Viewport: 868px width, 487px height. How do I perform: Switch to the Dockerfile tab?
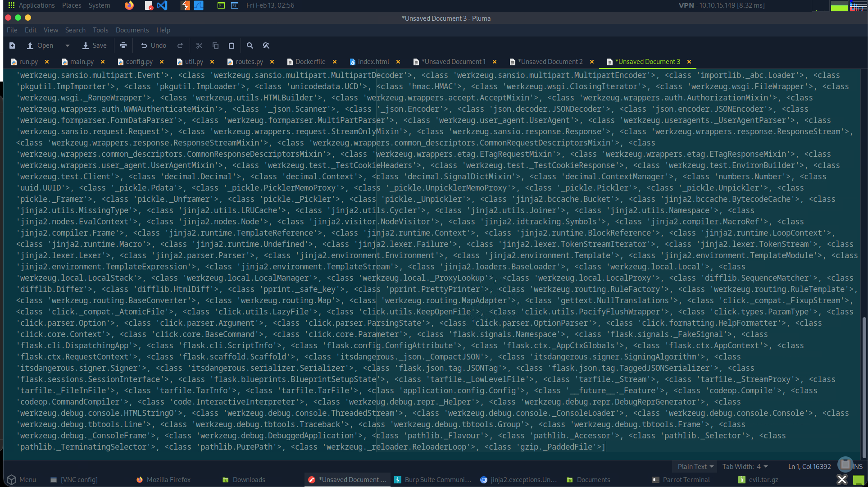(310, 62)
